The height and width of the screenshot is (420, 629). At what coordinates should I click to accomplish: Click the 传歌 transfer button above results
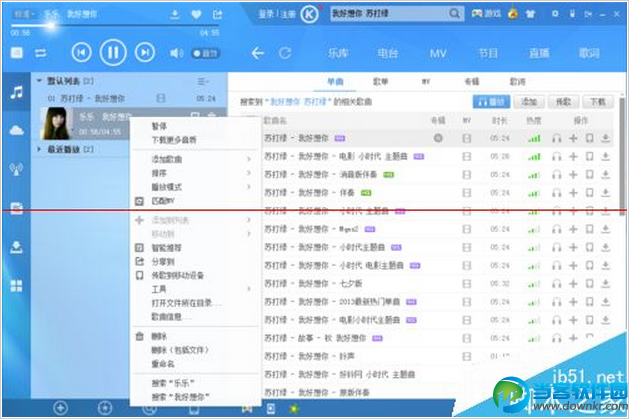point(564,102)
